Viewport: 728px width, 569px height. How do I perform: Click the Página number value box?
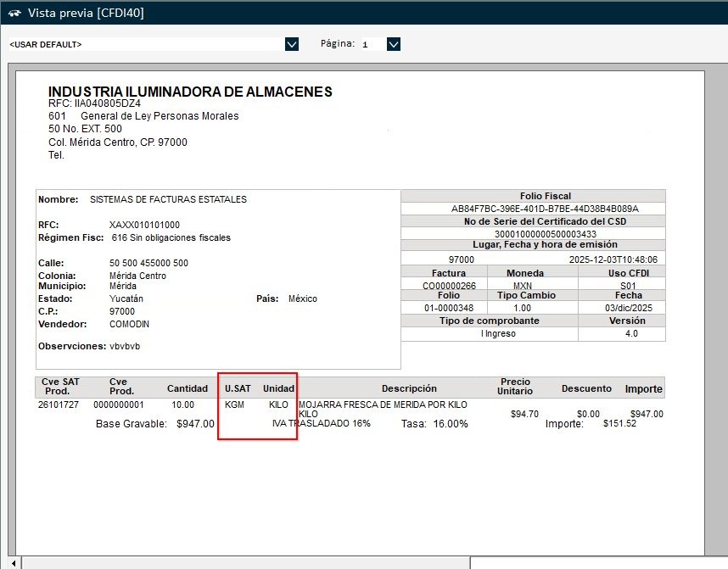coord(371,44)
